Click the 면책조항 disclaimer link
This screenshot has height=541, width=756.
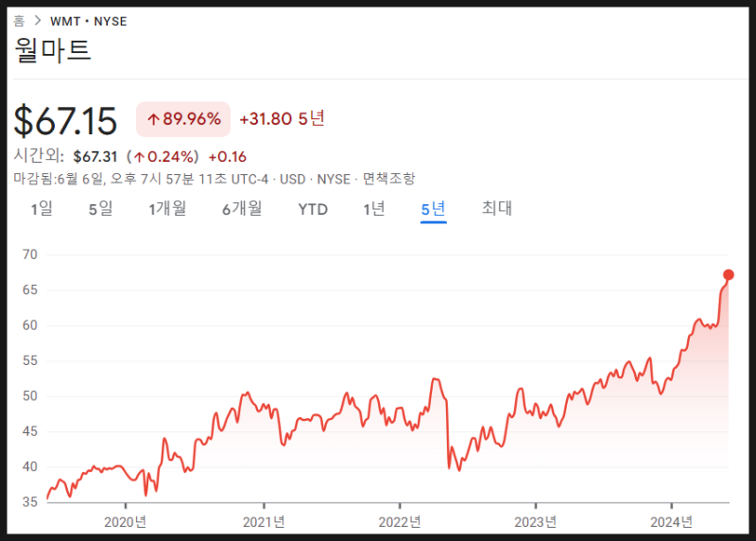point(388,179)
